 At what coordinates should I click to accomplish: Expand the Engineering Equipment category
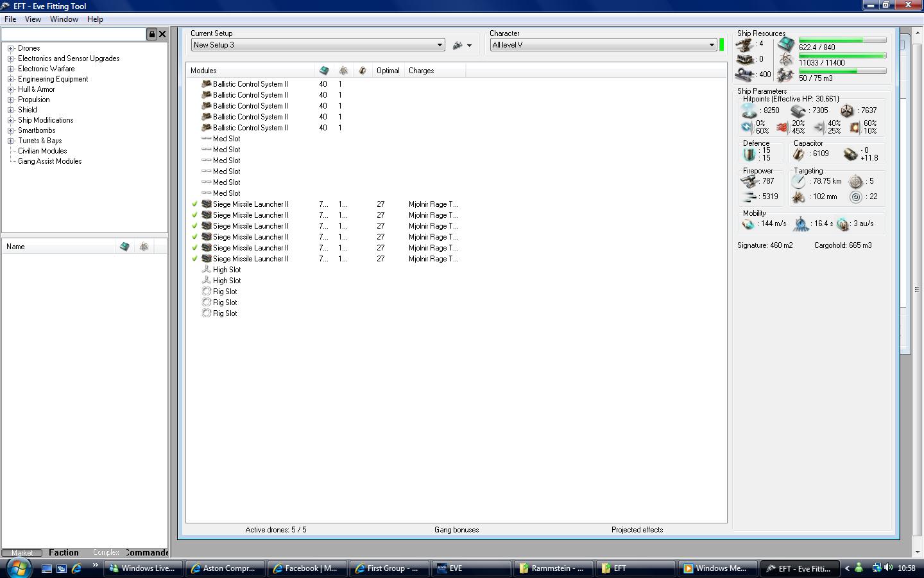10,79
